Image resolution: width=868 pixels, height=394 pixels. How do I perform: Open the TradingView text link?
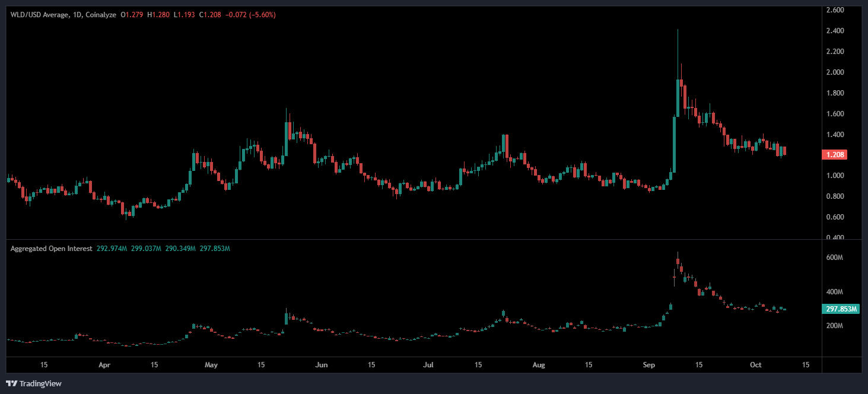click(x=40, y=383)
